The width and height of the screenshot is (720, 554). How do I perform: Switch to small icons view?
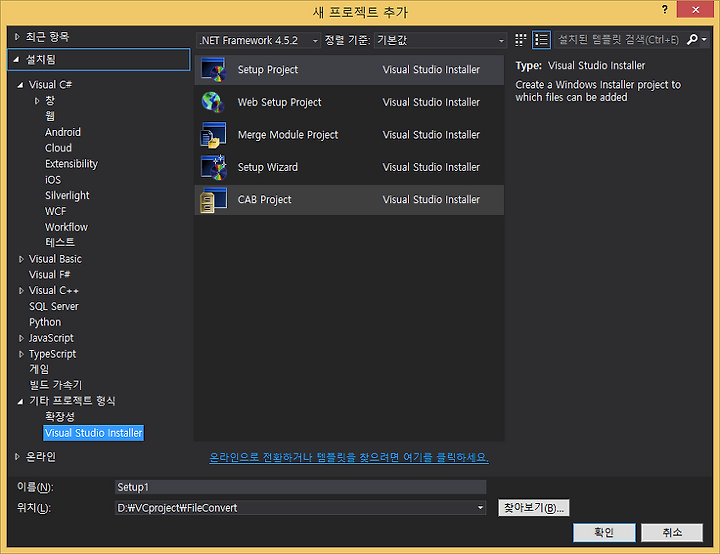pyautogui.click(x=520, y=40)
